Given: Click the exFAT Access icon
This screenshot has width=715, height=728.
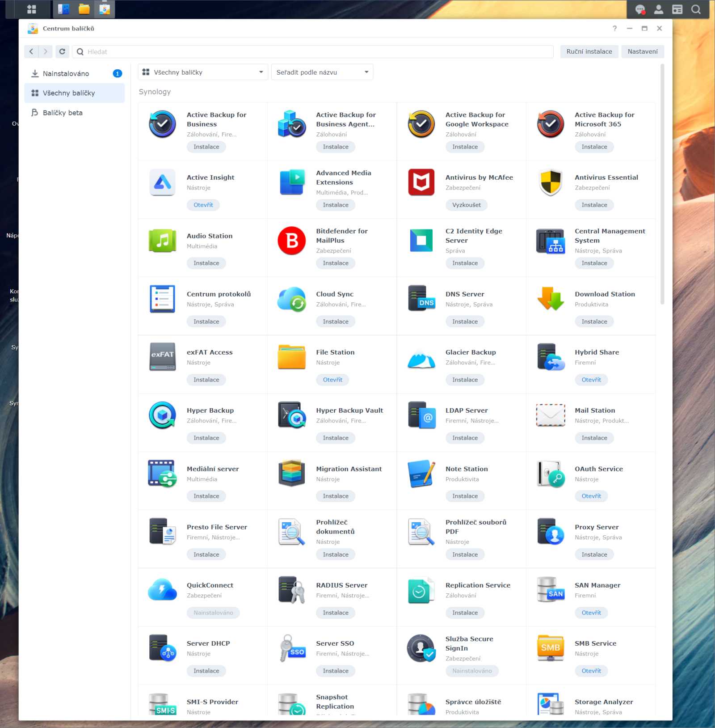Looking at the screenshot, I should pyautogui.click(x=162, y=357).
